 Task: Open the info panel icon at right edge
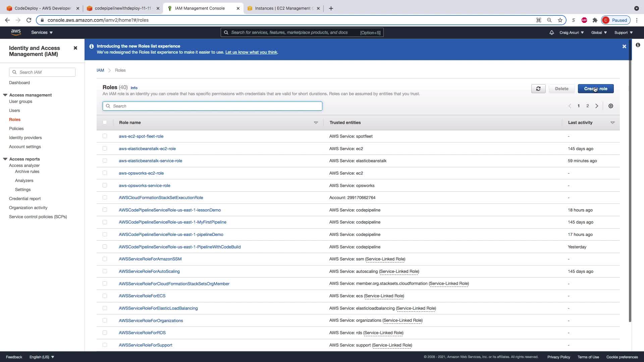638,45
